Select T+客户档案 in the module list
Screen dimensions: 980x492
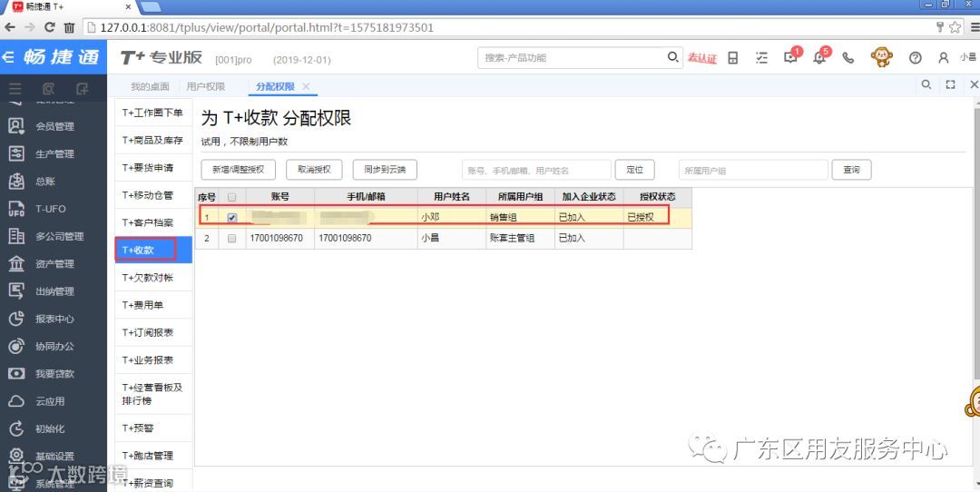tap(153, 222)
